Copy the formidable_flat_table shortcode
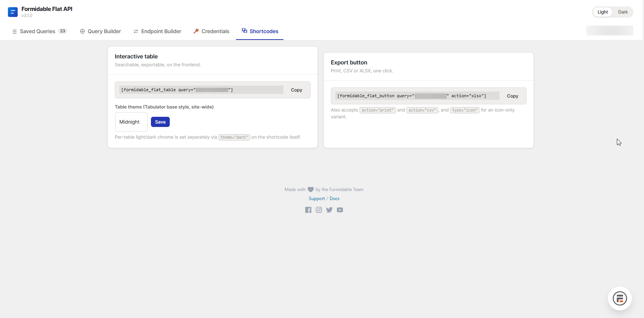The height and width of the screenshot is (318, 644). coord(297,90)
